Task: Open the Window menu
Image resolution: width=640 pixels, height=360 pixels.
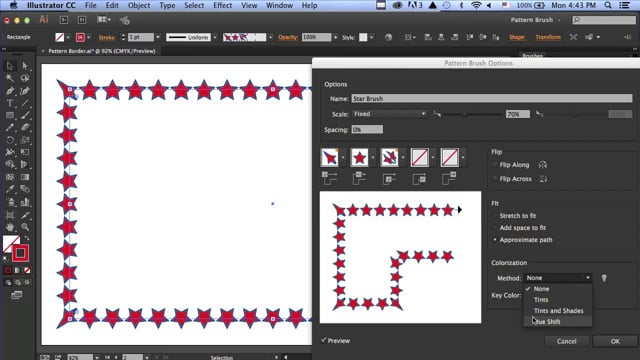Action: pos(280,5)
